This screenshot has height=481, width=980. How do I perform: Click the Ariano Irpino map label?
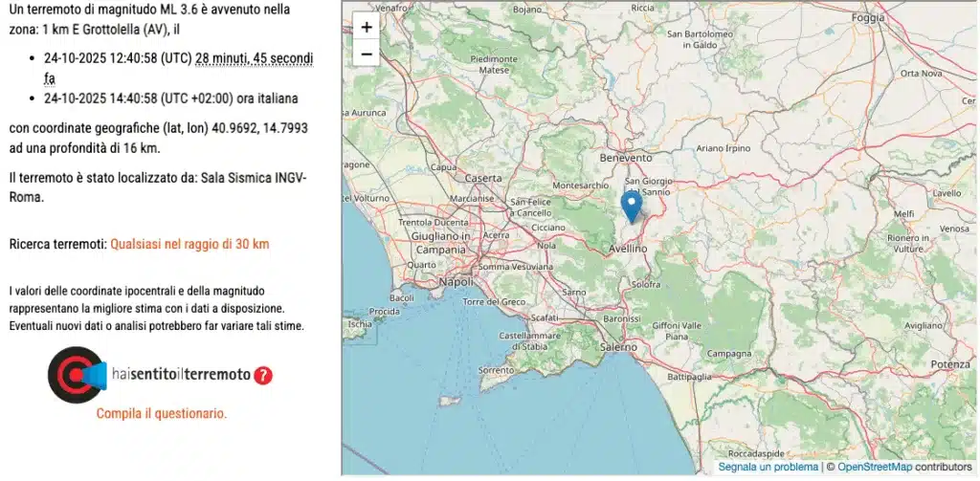(723, 148)
